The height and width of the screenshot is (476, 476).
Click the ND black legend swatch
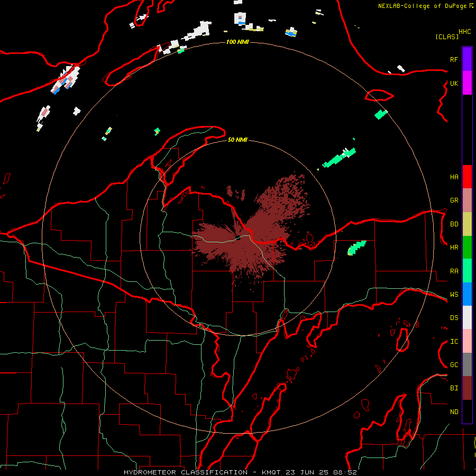click(467, 411)
